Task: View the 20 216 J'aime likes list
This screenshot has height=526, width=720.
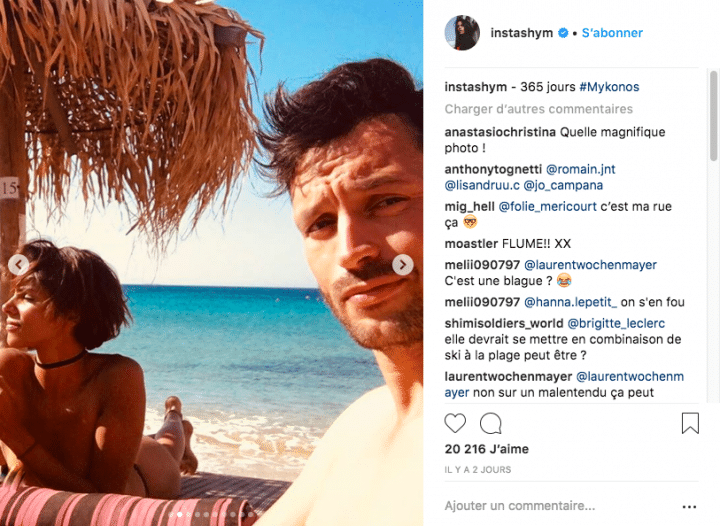Action: click(487, 449)
